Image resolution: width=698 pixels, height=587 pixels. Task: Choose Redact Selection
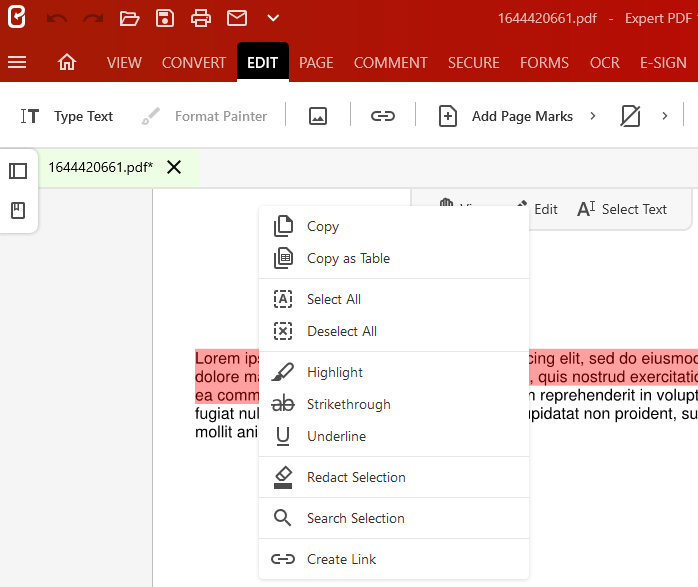394,477
